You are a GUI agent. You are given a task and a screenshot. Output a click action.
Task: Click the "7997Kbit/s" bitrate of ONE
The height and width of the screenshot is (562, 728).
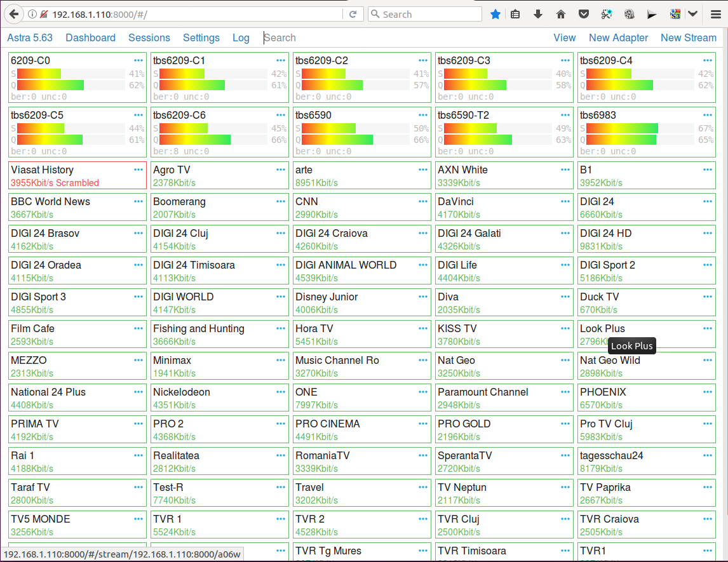pyautogui.click(x=316, y=405)
